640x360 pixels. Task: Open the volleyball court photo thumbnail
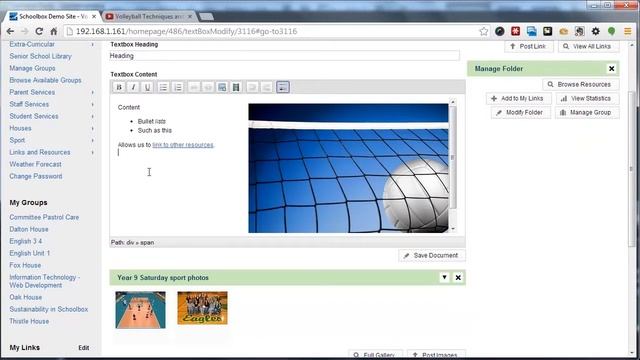click(x=140, y=310)
